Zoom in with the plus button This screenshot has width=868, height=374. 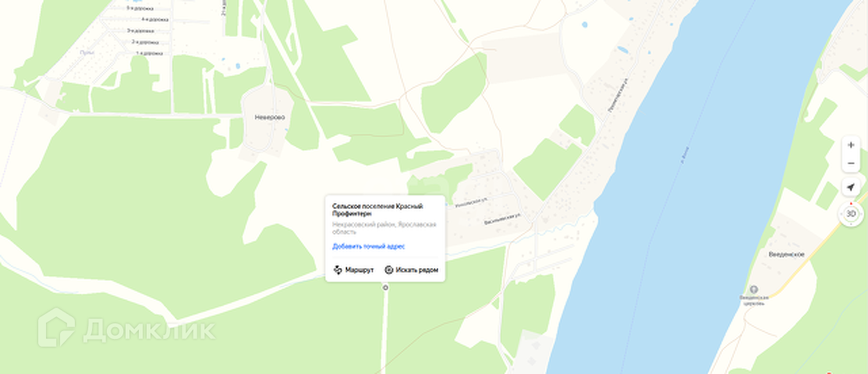click(x=851, y=145)
